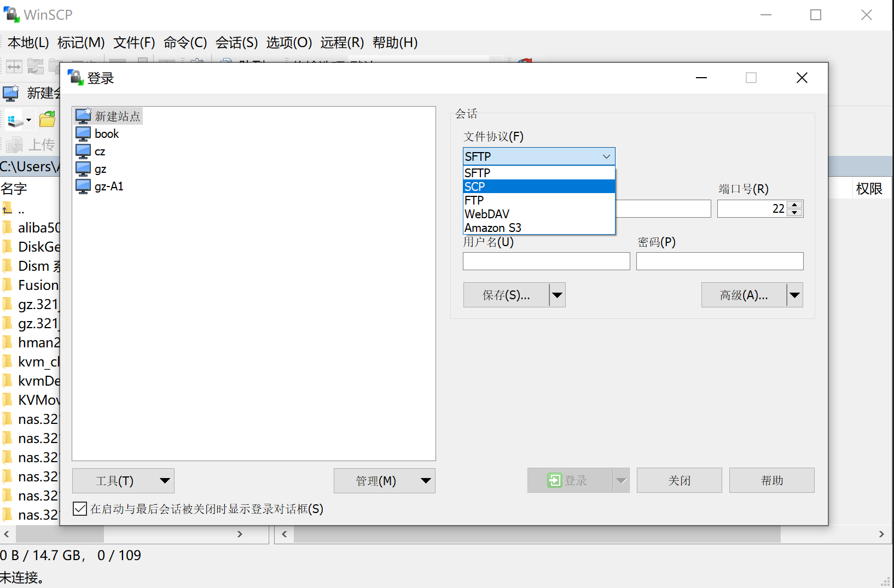The image size is (894, 588).
Task: Click local panel scrollbar right arrow
Action: (x=240, y=534)
